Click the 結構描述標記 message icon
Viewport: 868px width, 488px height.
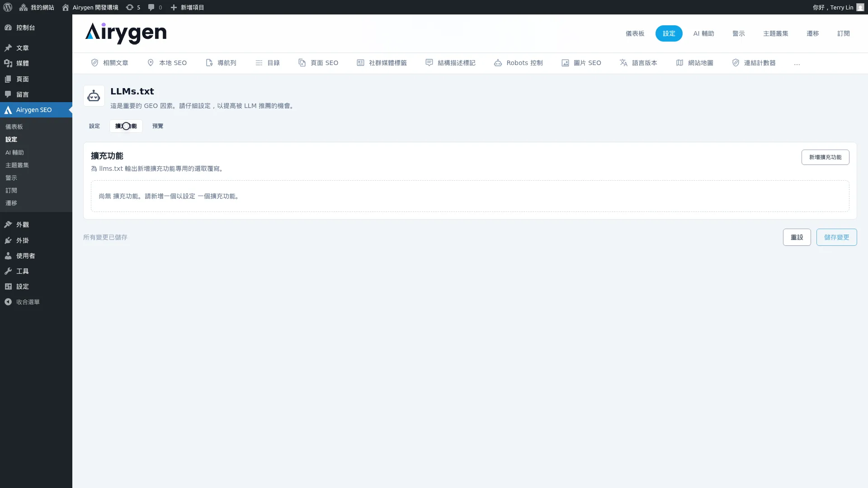click(429, 63)
